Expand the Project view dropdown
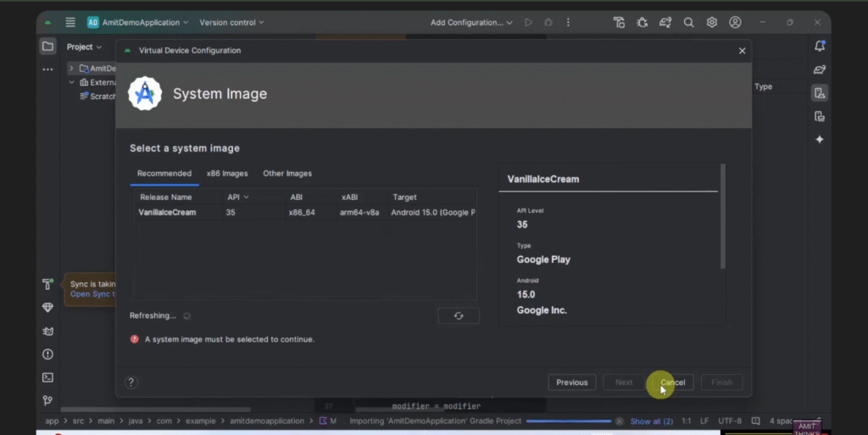 (x=84, y=47)
